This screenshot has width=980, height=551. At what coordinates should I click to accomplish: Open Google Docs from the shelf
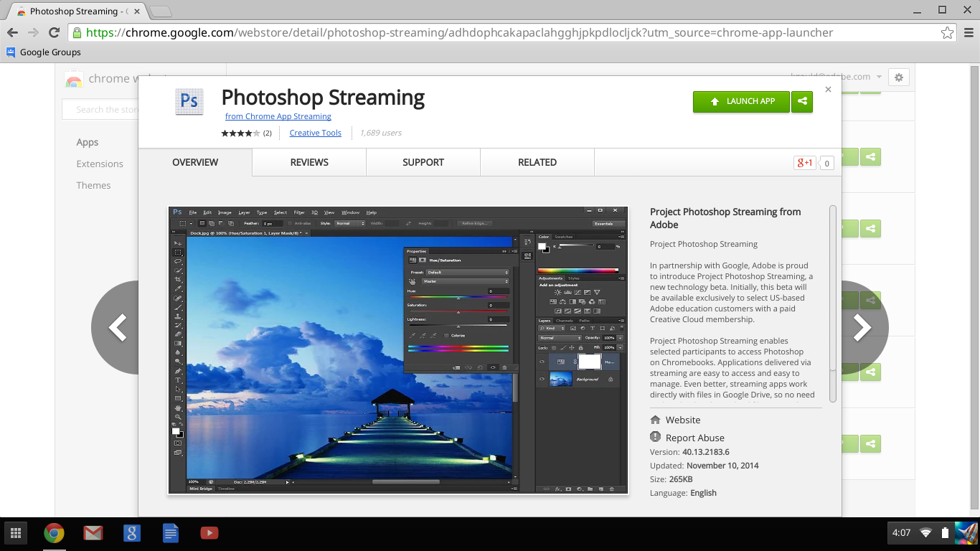click(170, 533)
